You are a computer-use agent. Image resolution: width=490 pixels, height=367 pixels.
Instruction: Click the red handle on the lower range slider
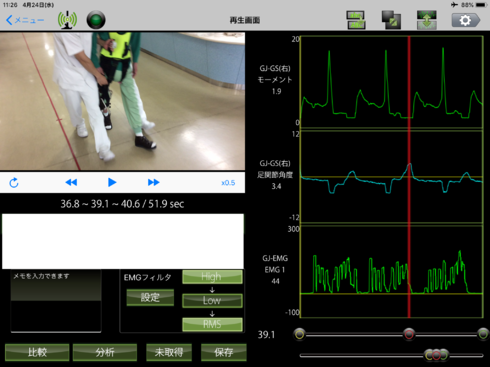[x=436, y=355]
